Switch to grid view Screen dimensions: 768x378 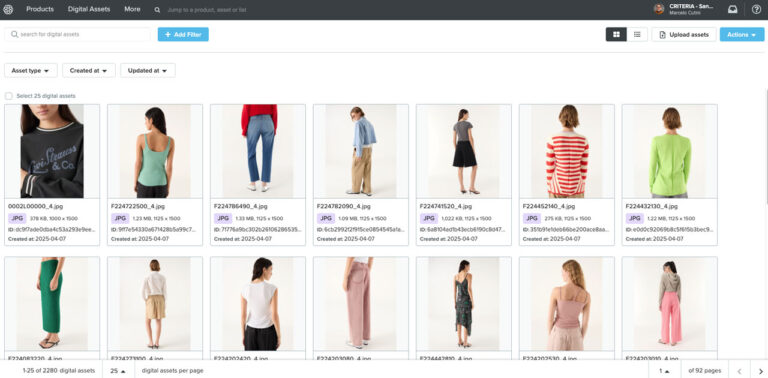point(616,34)
